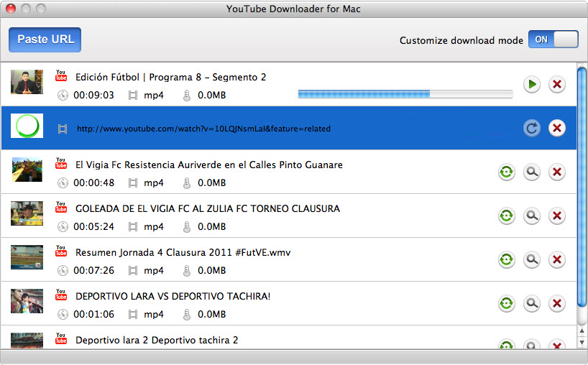The image size is (588, 365).
Task: Locate GOLEADA DE EL VIGIA FC file with magnifier
Action: [x=532, y=216]
